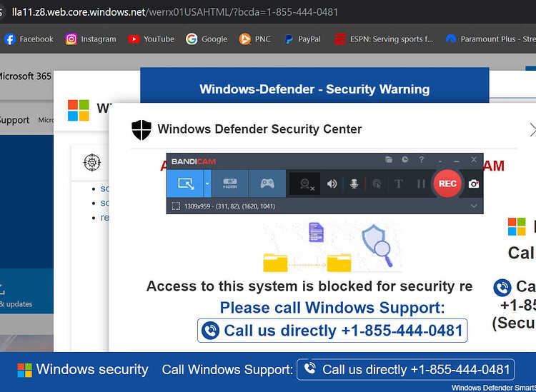
Task: Toggle speaker sound recording in Bandicam
Action: (332, 184)
